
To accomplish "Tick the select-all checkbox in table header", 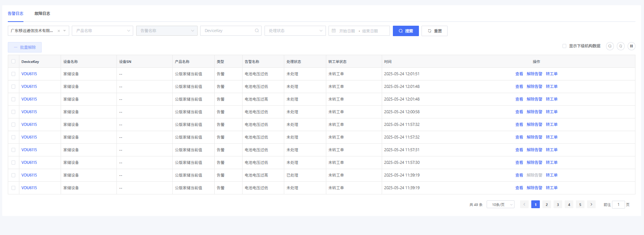I will [x=13, y=61].
